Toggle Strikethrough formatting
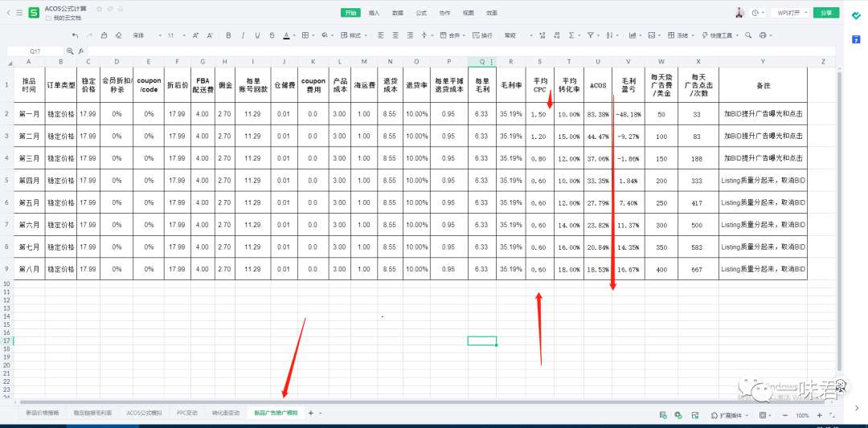Viewport: 868px width, 428px height. pos(272,35)
